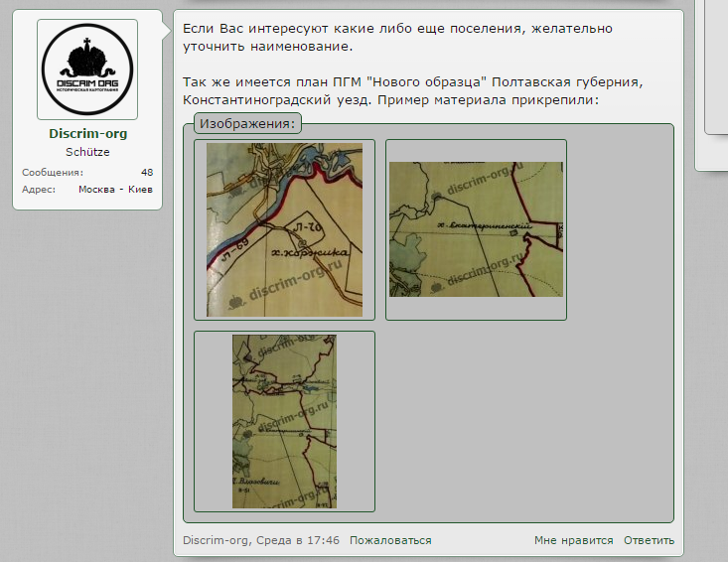Open the tall third map thumbnail
728x562 pixels.
[x=284, y=421]
